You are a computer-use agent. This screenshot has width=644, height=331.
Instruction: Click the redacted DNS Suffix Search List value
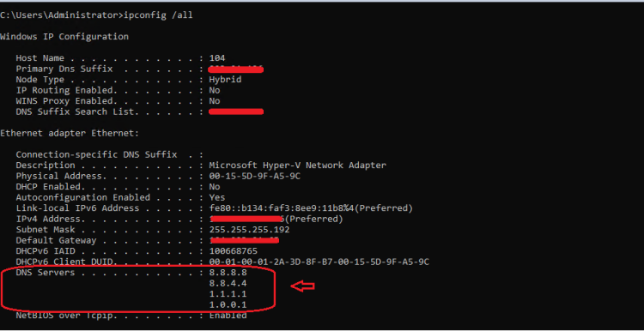[x=236, y=111]
